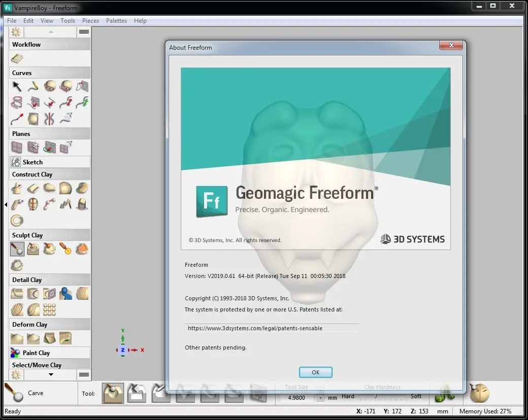Open the Pieces menu
The image size is (528, 420).
[90, 20]
